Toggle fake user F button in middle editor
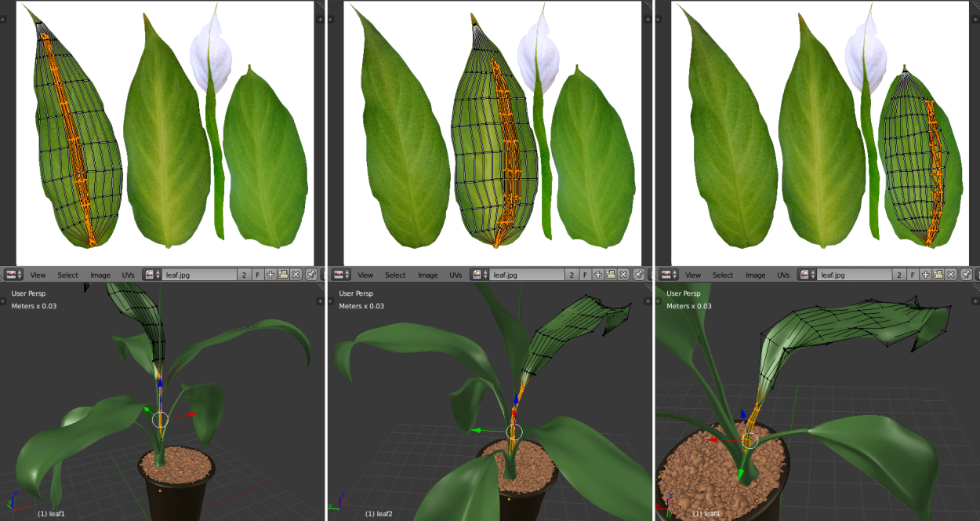Screen dimensions: 980x521 [585, 275]
